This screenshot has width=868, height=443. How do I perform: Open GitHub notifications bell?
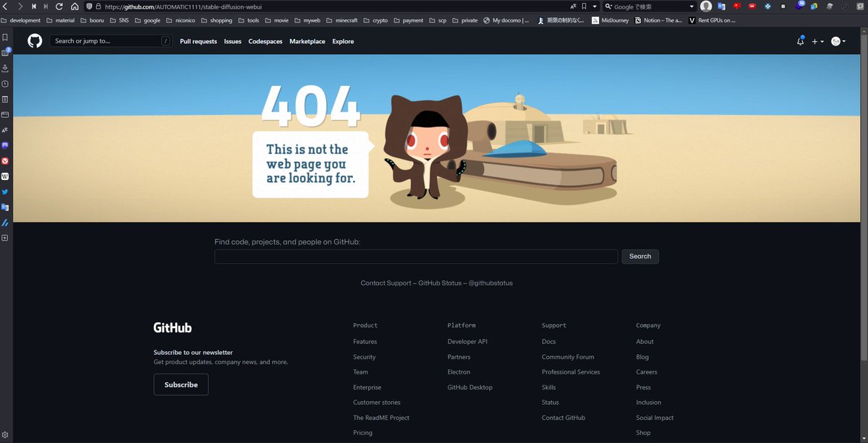pyautogui.click(x=800, y=41)
